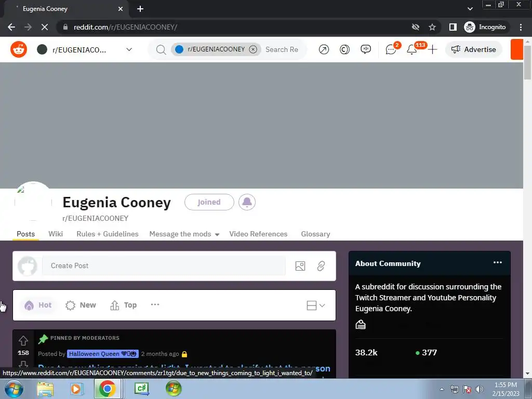Click the Search Reddit input field
Viewport: 532px width, 399px height.
click(283, 49)
